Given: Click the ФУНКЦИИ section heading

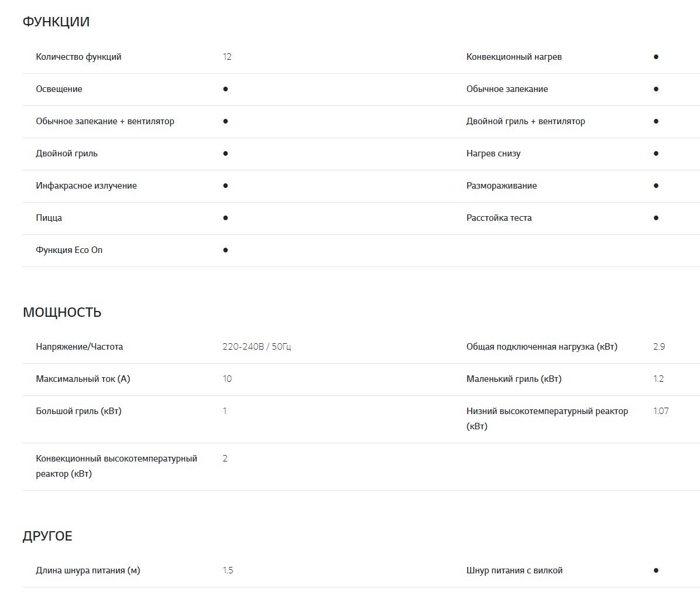Looking at the screenshot, I should coord(56,22).
